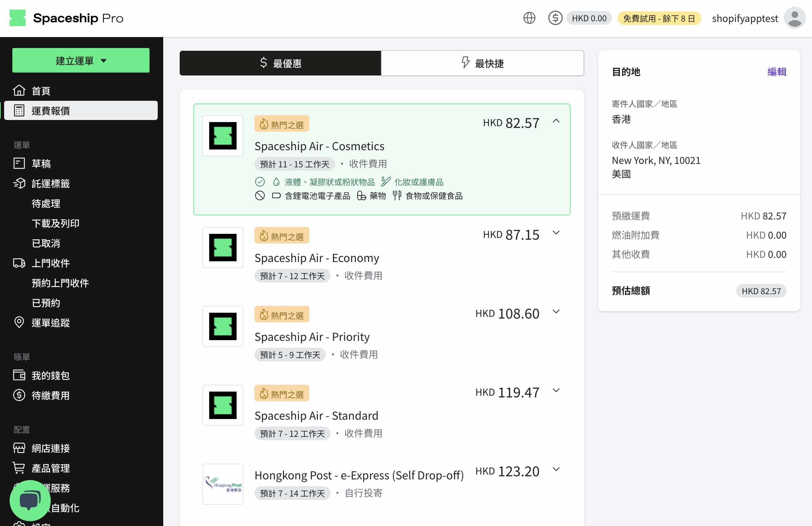Switch to the 最優惠 tab
812x526 pixels.
pos(280,63)
